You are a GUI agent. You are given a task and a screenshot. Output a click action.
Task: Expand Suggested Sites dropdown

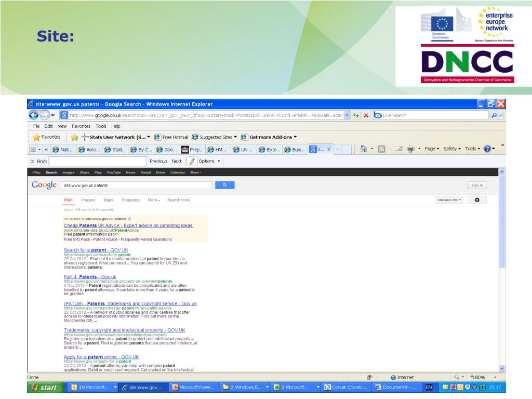coord(235,137)
